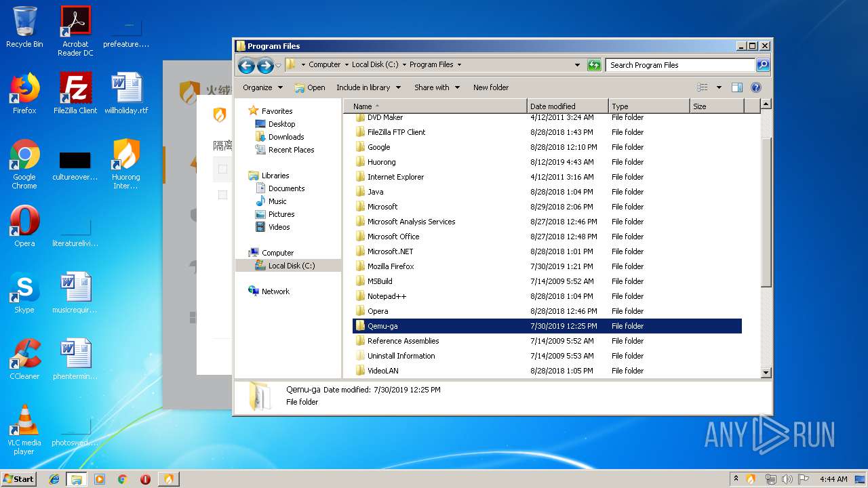Open Include in library dropdown
Viewport: 868px width, 488px height.
tap(368, 87)
